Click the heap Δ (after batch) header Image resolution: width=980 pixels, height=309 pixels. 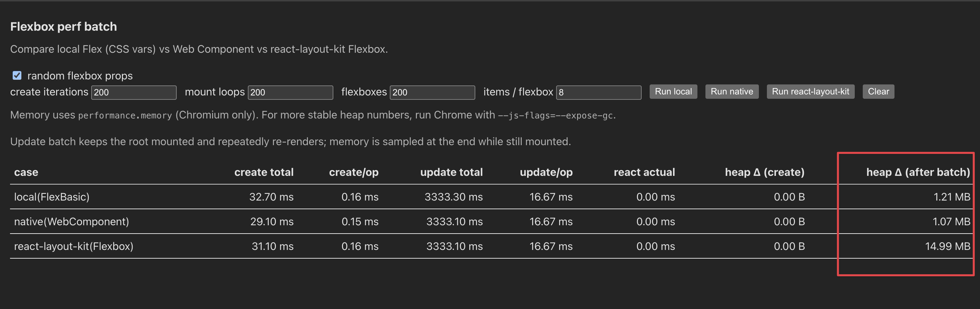point(918,172)
